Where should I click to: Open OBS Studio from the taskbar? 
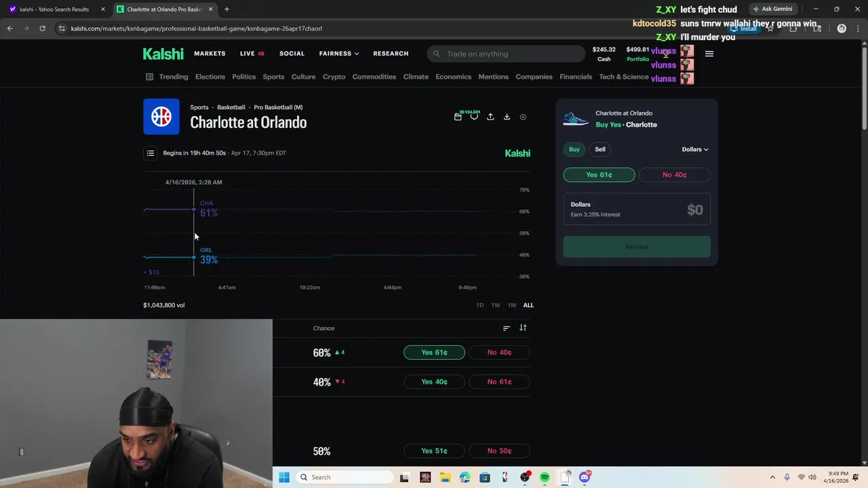coord(525,477)
